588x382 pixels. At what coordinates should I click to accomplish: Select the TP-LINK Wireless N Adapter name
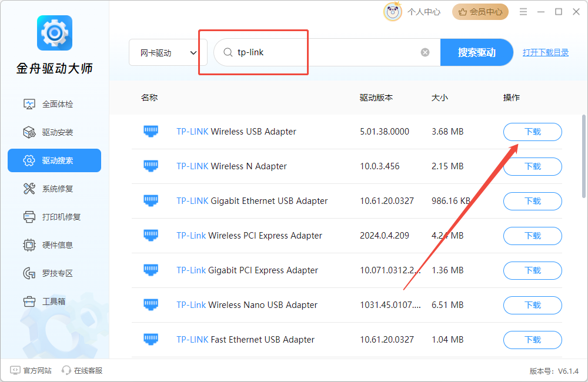point(231,166)
